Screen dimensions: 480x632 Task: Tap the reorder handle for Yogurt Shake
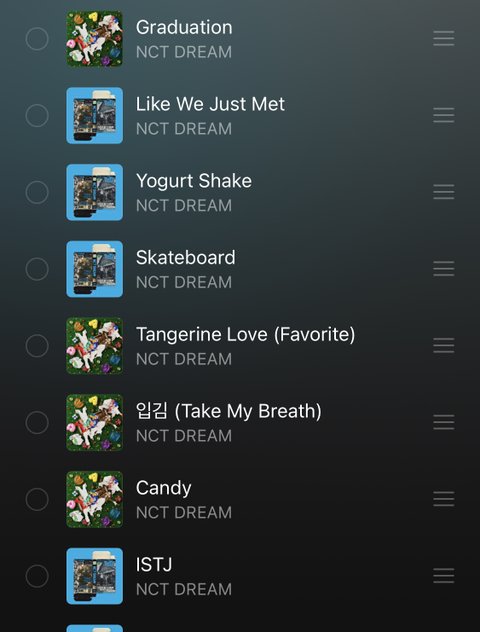tap(444, 192)
